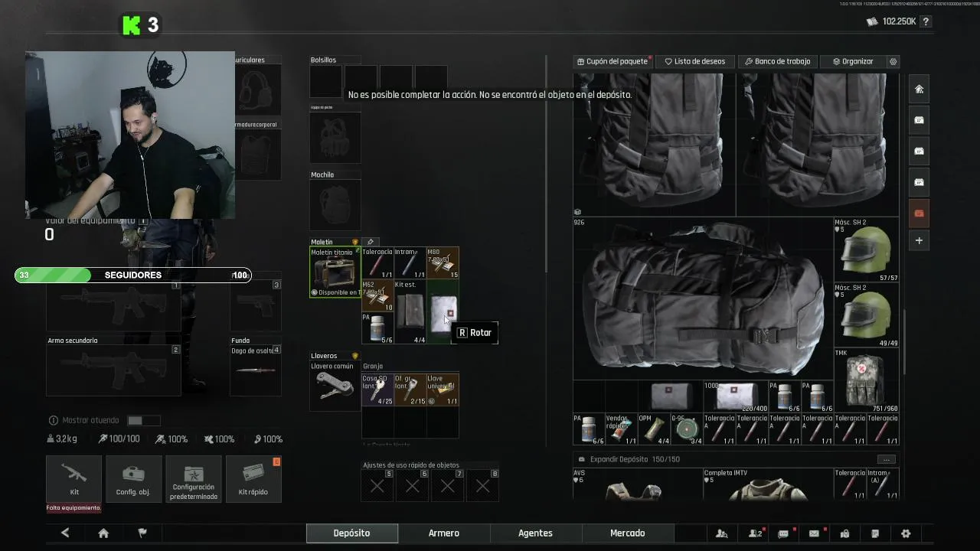The height and width of the screenshot is (551, 980).
Task: Open the Kit rápido quick kit
Action: tap(253, 479)
